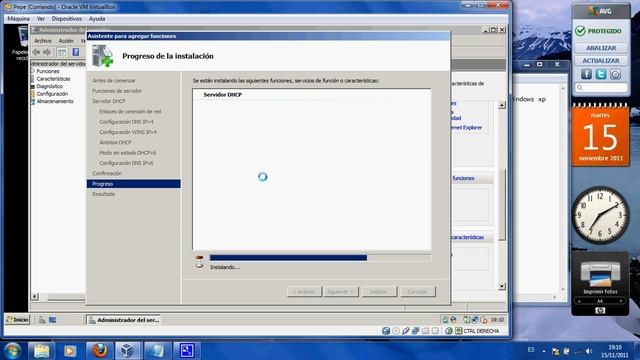Viewport: 640px width, 360px height.
Task: Open Firefox from the host taskbar
Action: point(99,351)
